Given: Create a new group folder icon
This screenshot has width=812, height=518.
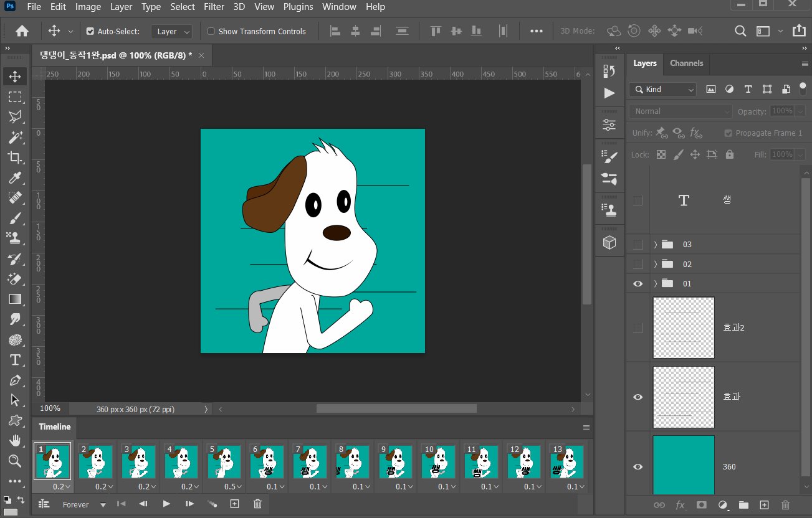Looking at the screenshot, I should (743, 505).
